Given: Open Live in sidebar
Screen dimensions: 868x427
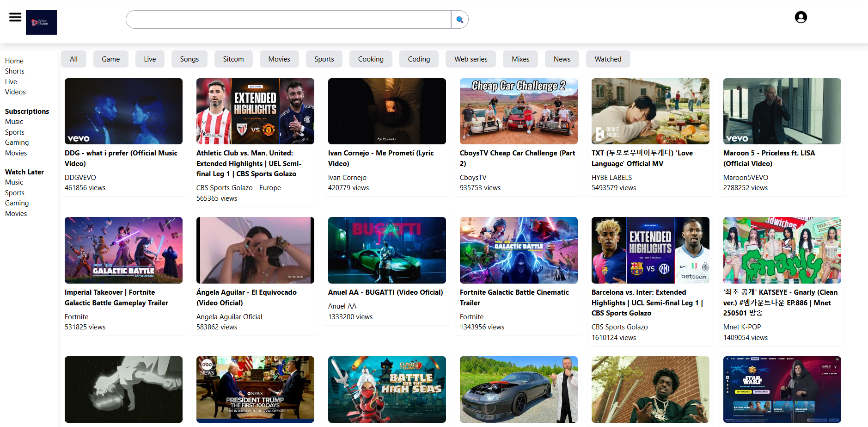Looking at the screenshot, I should click(x=11, y=82).
